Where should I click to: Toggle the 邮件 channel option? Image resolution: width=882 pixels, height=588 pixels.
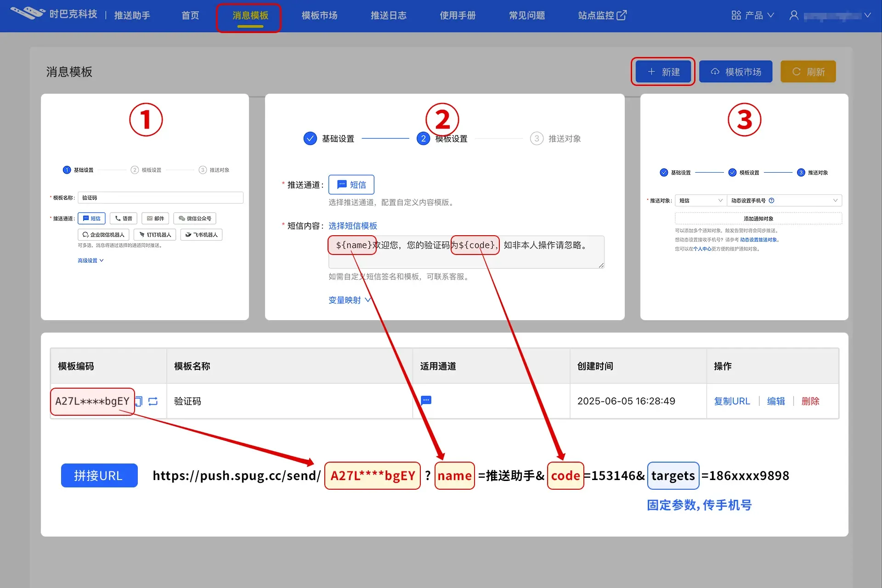(x=155, y=218)
